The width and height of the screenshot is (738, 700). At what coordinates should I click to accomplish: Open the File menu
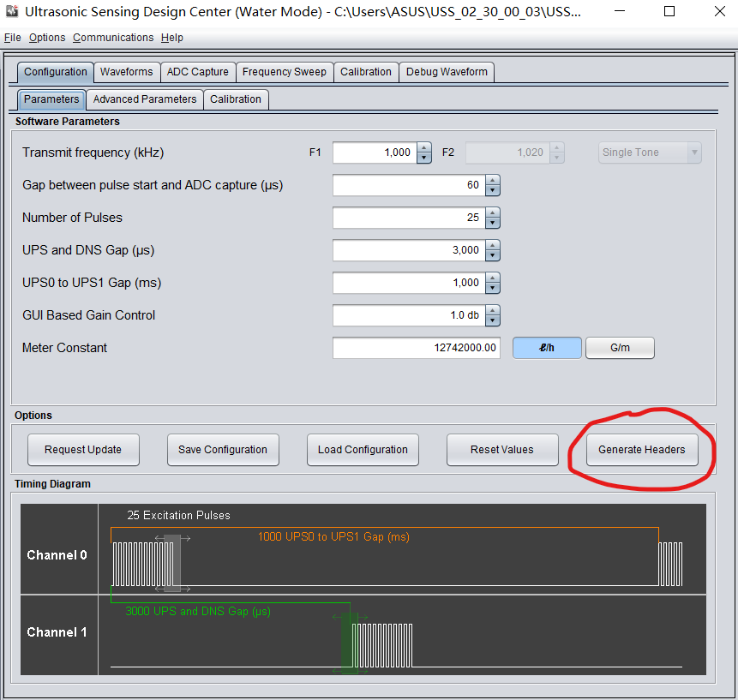tap(12, 37)
